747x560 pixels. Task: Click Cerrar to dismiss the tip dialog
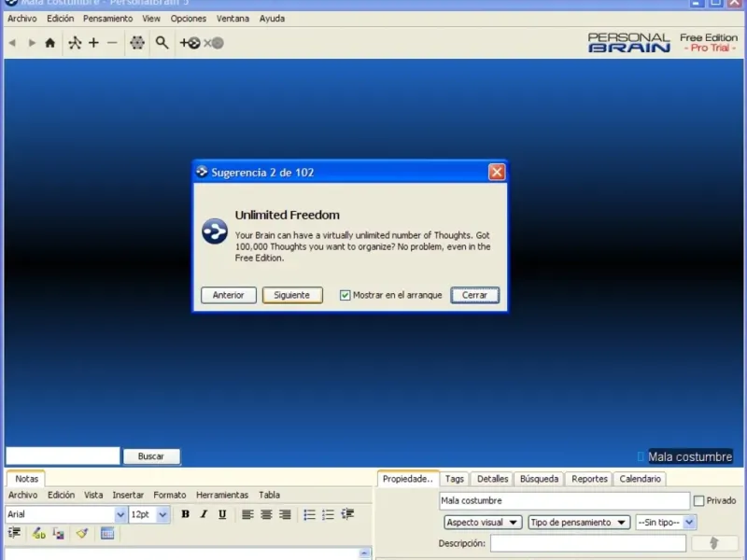coord(474,295)
